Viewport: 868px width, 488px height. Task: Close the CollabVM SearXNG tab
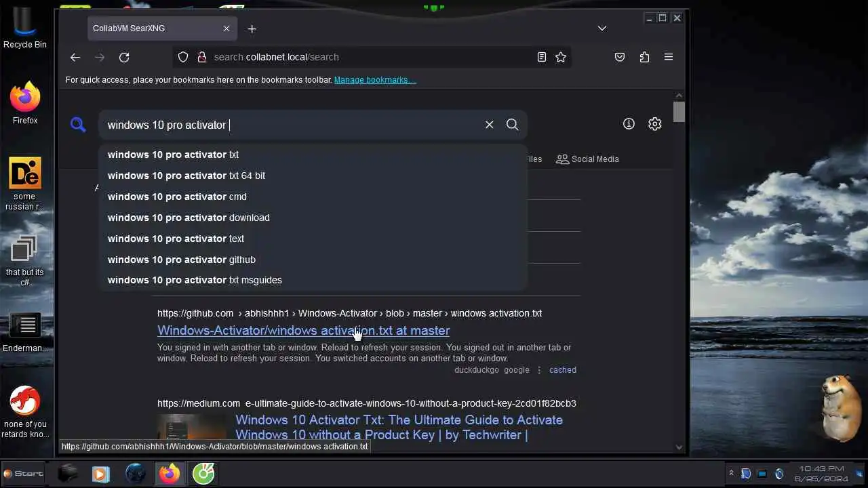click(x=226, y=28)
